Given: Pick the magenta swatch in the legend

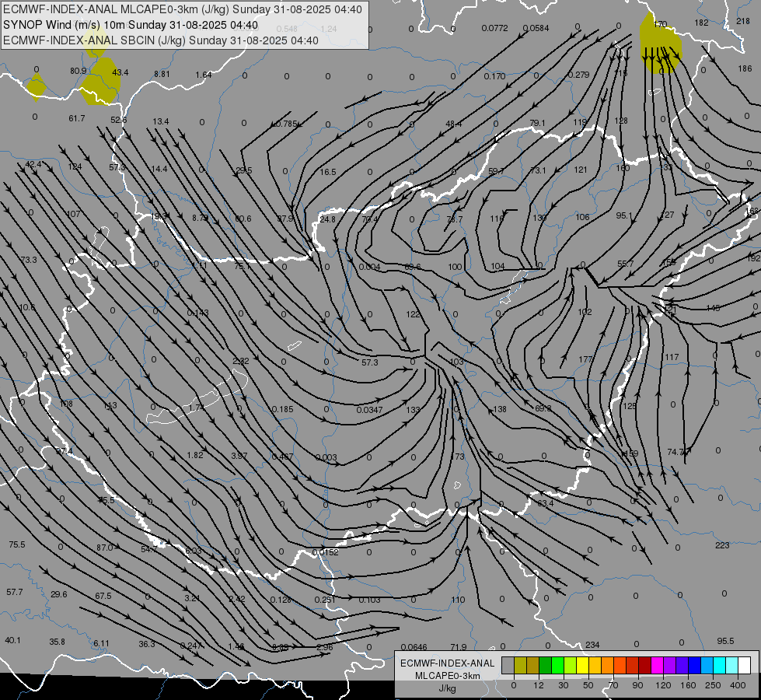Looking at the screenshot, I should [x=658, y=665].
